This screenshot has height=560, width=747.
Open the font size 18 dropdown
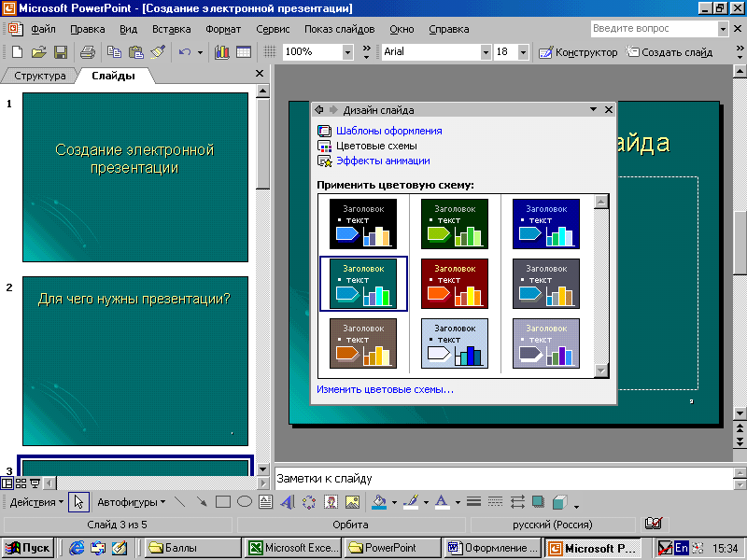point(523,52)
